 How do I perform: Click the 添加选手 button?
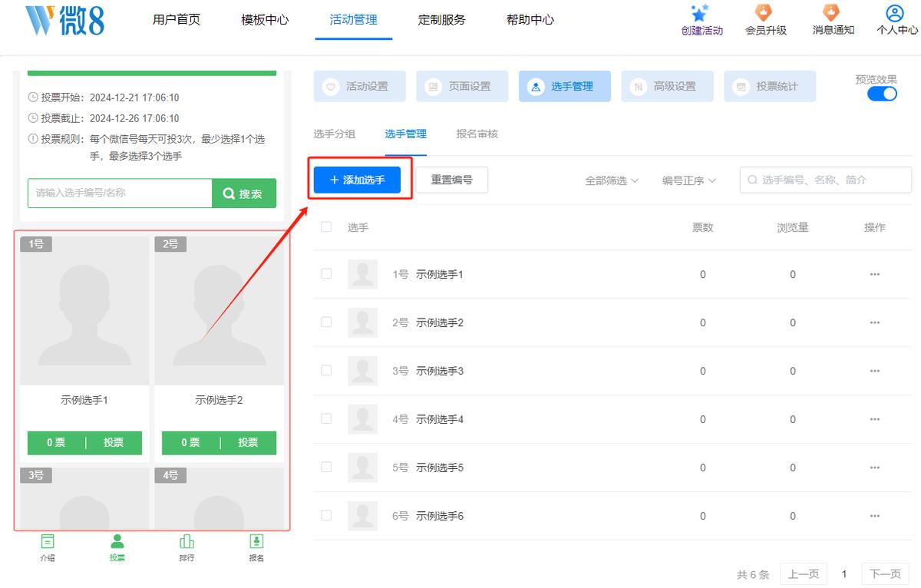coord(357,180)
